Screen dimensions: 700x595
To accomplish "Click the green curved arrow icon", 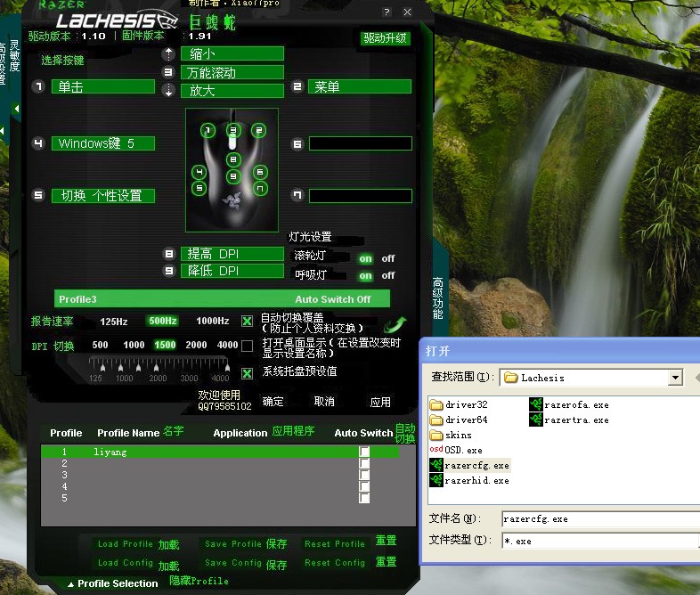I will click(x=395, y=324).
